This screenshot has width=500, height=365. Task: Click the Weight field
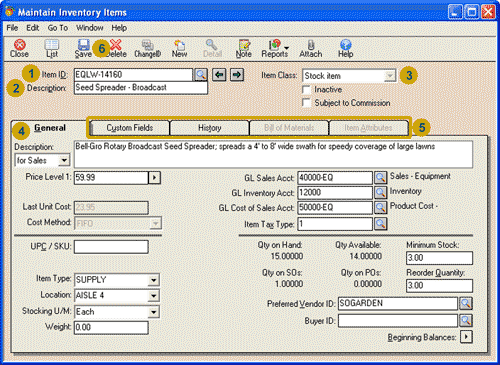click(x=111, y=328)
